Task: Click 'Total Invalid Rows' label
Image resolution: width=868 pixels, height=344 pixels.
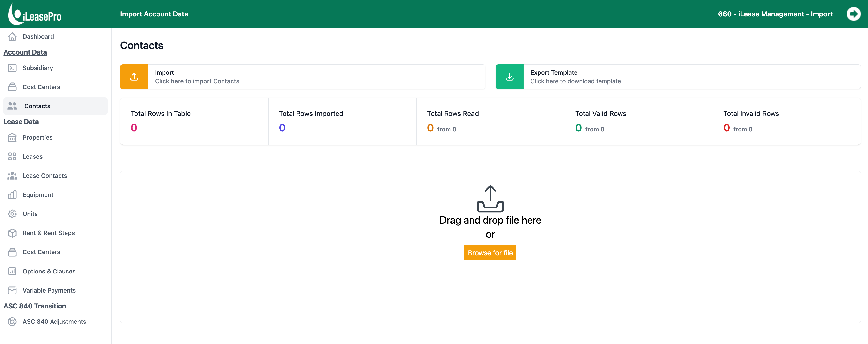Action: coord(751,114)
